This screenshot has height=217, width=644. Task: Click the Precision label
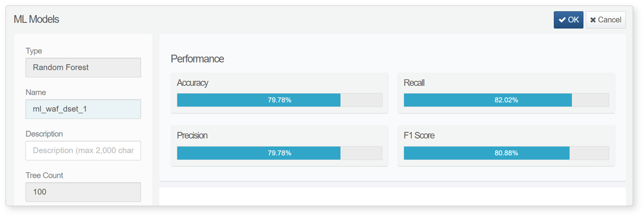pyautogui.click(x=192, y=136)
